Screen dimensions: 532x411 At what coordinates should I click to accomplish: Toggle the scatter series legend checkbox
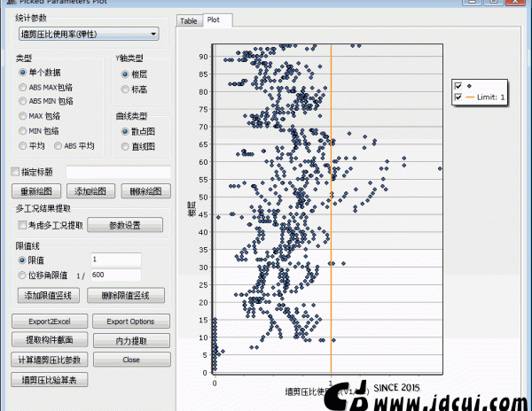[458, 85]
